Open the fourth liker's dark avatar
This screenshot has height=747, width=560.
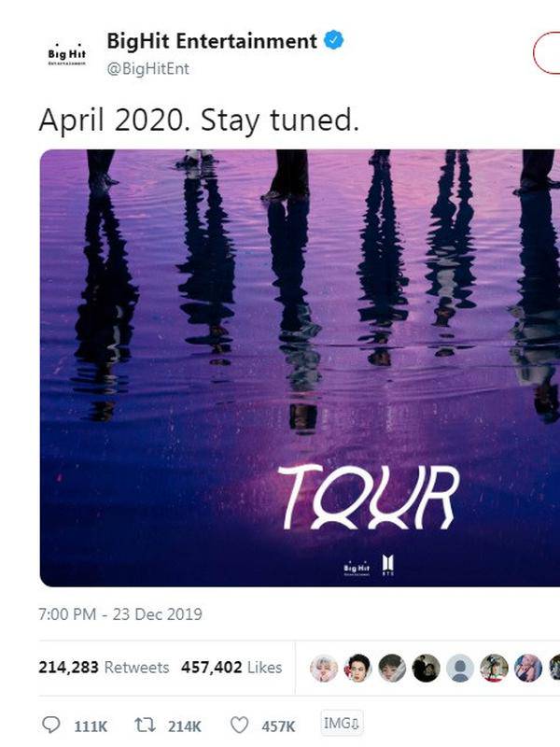pos(426,668)
